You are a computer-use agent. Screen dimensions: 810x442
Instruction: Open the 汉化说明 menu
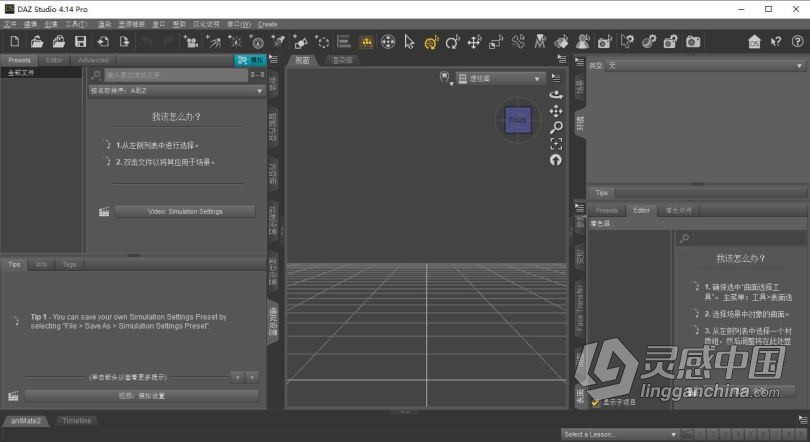point(206,24)
